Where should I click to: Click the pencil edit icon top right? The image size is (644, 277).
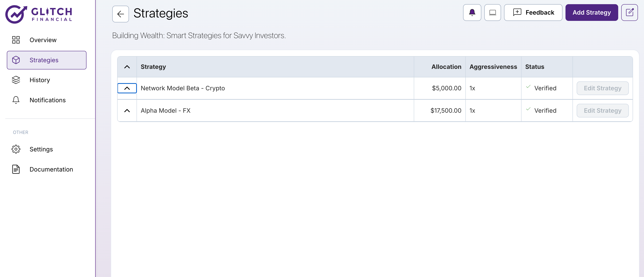point(629,13)
